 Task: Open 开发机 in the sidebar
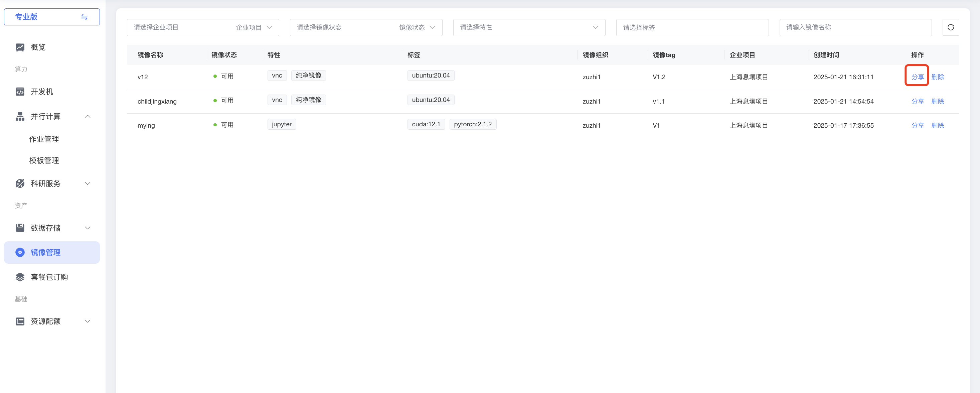[52, 92]
